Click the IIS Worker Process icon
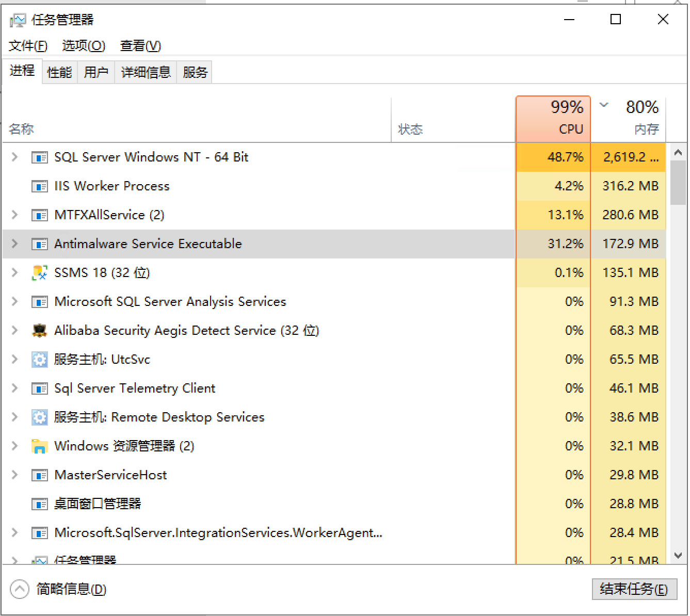The image size is (690, 616). [x=40, y=186]
